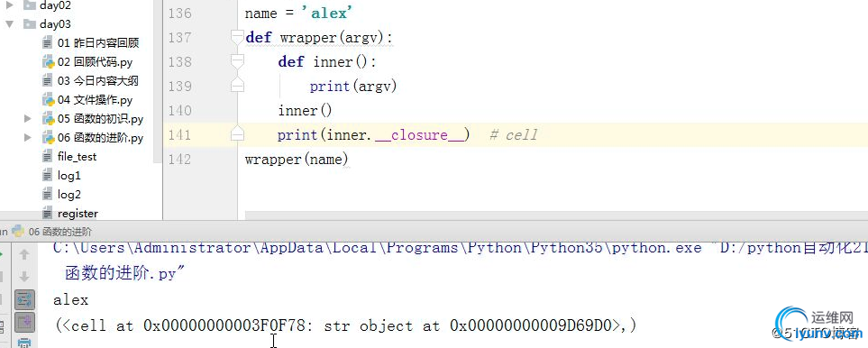The image size is (868, 348).
Task: Fold the wrapper function at line 137
Action: tap(237, 38)
